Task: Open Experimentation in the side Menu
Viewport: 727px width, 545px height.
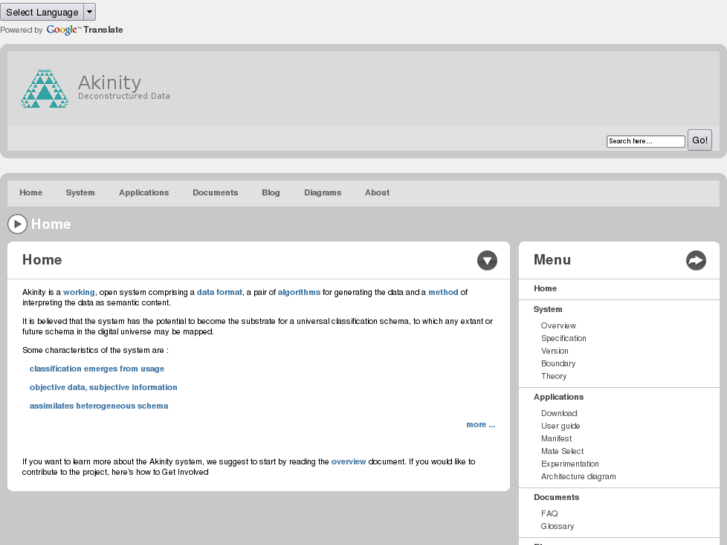Action: click(x=570, y=463)
